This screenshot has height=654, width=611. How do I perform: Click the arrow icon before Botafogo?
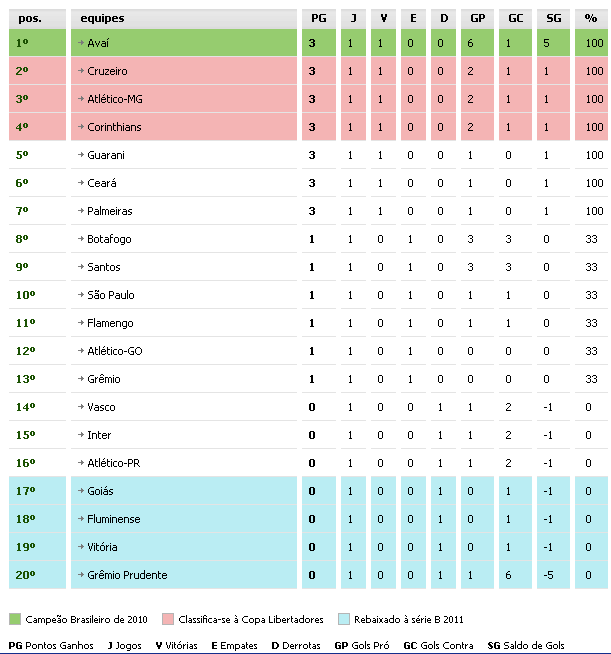coord(80,239)
